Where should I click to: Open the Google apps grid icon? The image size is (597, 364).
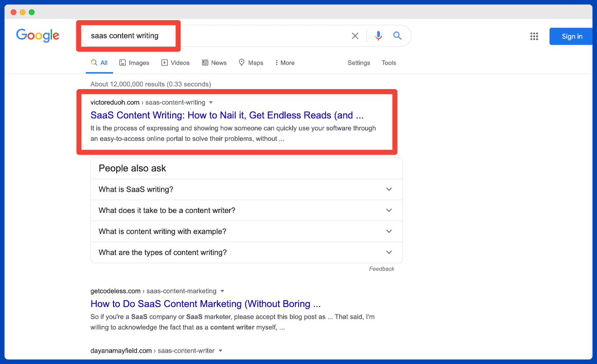coord(534,37)
